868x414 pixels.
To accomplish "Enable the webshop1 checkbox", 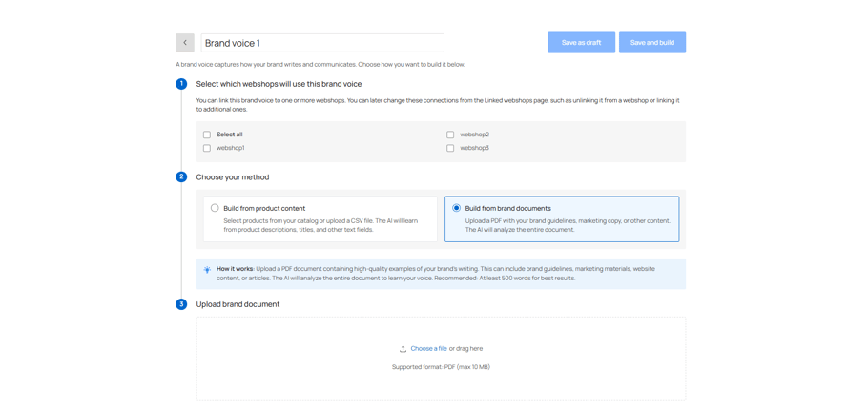I will (x=207, y=148).
